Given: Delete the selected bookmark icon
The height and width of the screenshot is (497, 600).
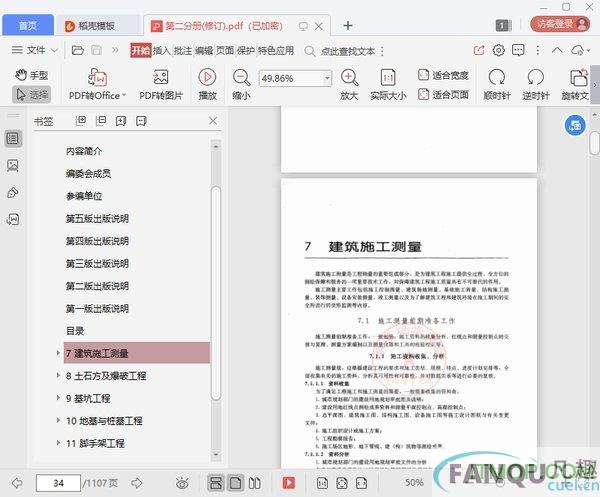Looking at the screenshot, I should click(x=141, y=121).
